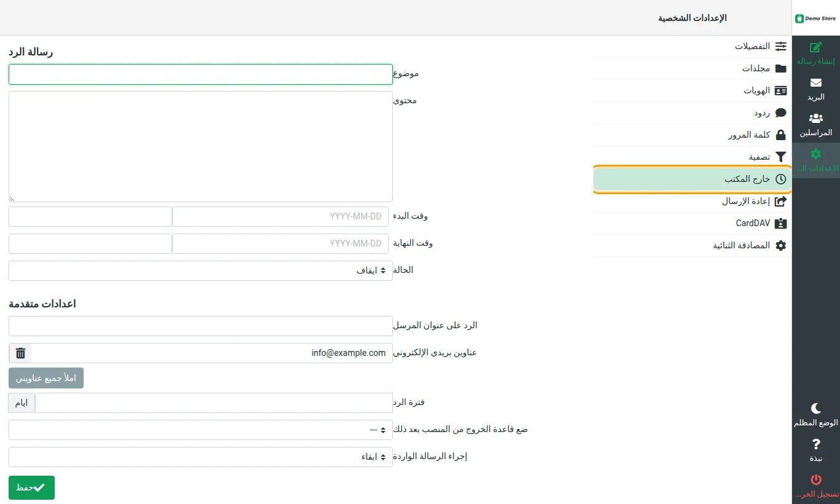Open the incoming message action dropdown
The image size is (840, 504).
(x=200, y=457)
